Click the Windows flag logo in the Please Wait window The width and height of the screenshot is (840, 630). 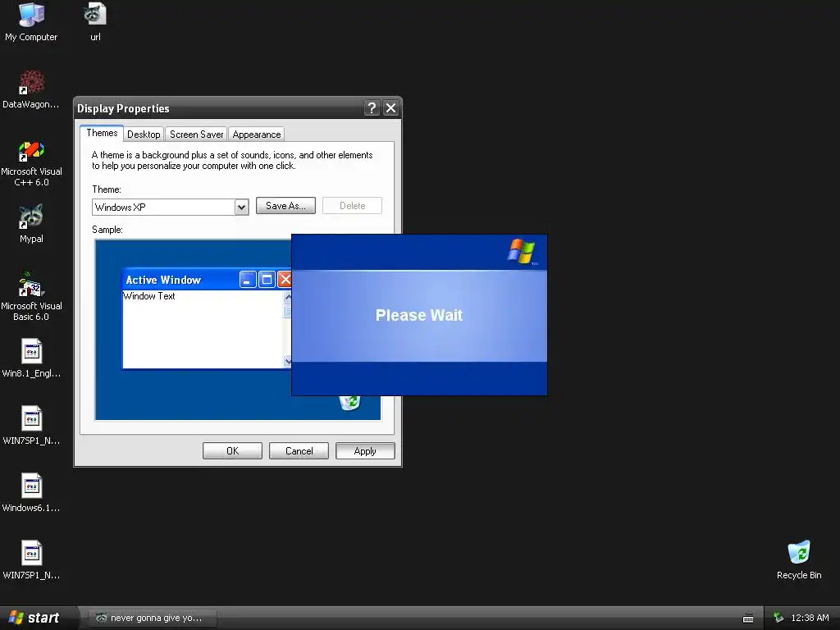coord(521,252)
